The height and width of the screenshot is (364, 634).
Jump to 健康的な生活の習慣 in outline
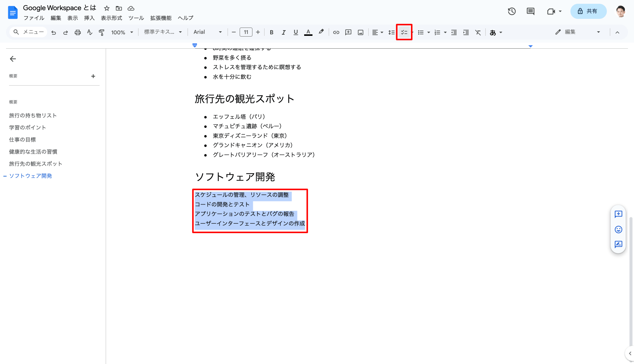tap(33, 152)
